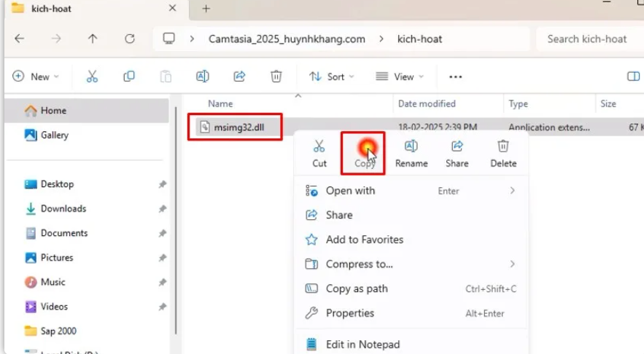Select Properties in the context menu
Screen dimensions: 644x354
tap(349, 313)
